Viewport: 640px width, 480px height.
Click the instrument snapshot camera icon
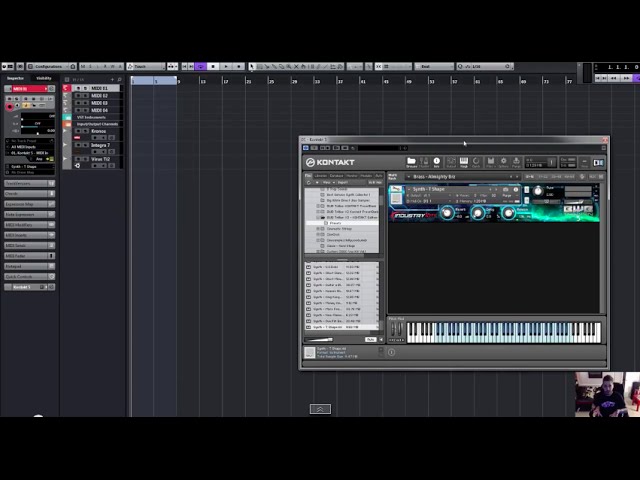coord(505,189)
